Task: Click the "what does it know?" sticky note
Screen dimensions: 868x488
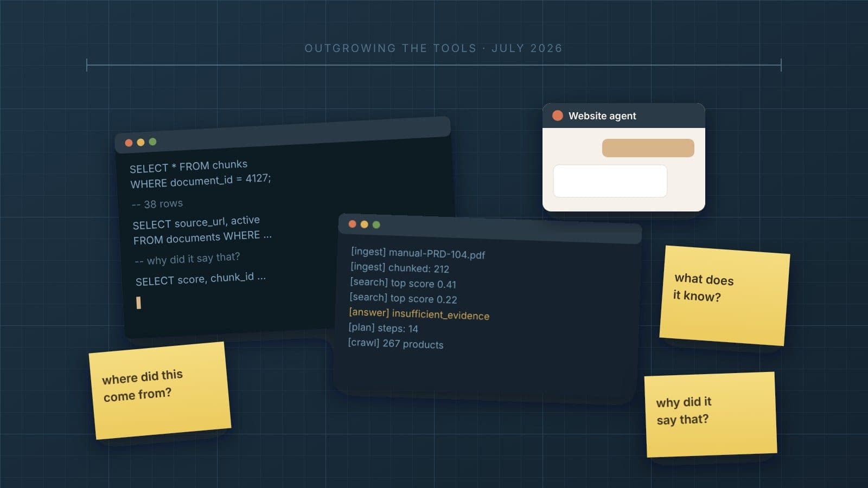Action: click(x=724, y=296)
